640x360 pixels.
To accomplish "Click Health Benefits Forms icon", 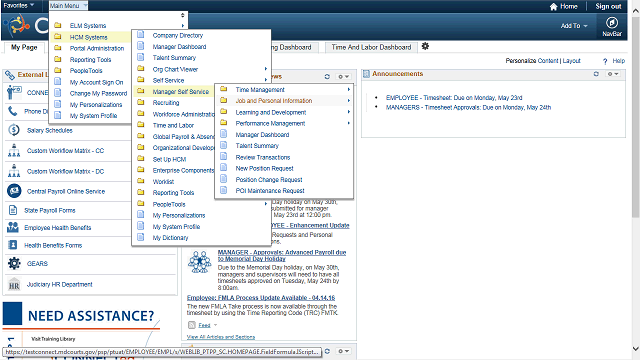I will [x=13, y=245].
